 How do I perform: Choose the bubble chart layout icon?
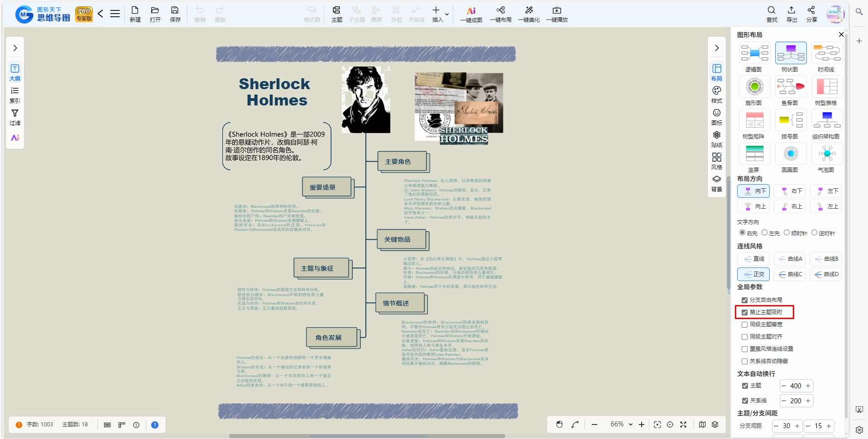click(x=827, y=153)
